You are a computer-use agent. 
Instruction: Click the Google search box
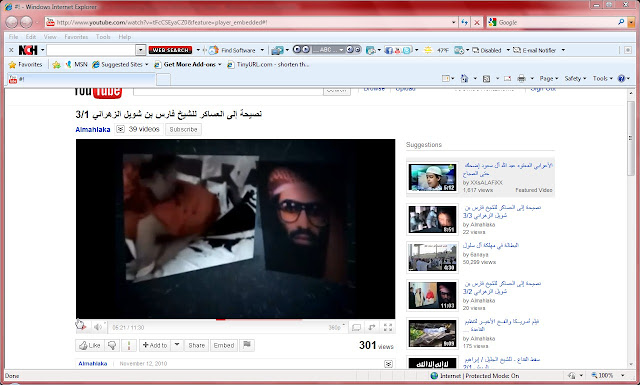(x=556, y=22)
